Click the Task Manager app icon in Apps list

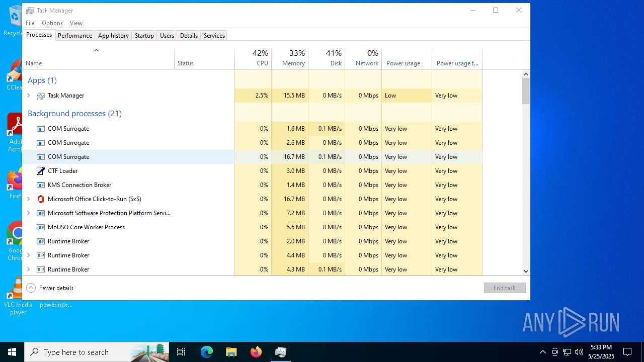[41, 96]
